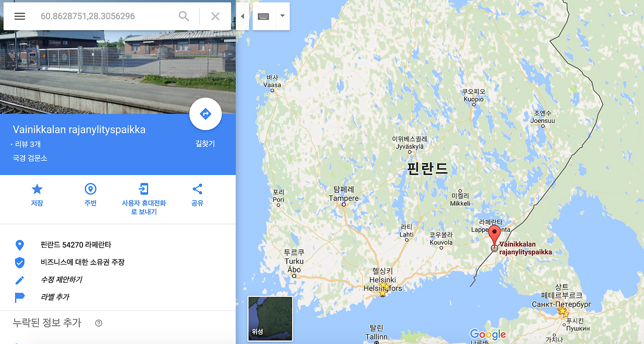This screenshot has width=644, height=344.
Task: Click the directions arrow button
Action: (205, 114)
